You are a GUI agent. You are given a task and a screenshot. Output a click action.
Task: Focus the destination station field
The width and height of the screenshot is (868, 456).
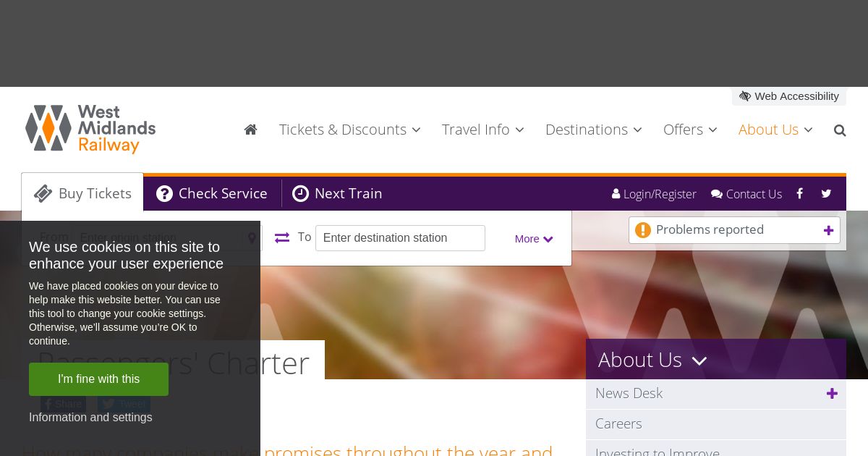(400, 238)
